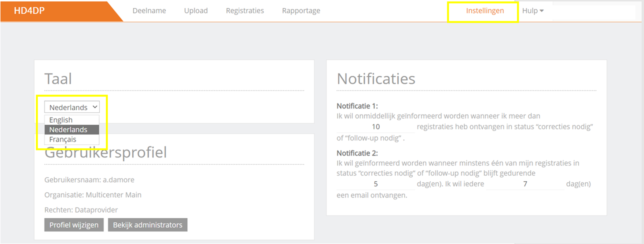Go to the Upload tab
This screenshot has height=244, width=644.
tap(196, 11)
